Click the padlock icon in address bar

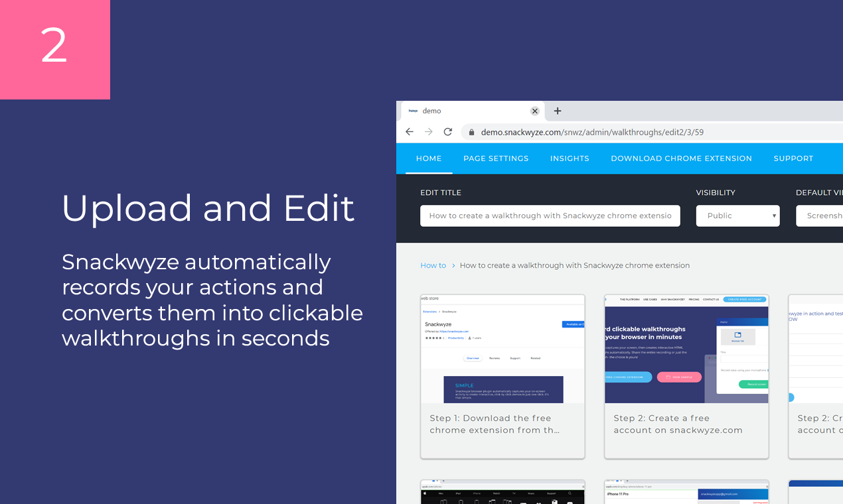pyautogui.click(x=472, y=132)
